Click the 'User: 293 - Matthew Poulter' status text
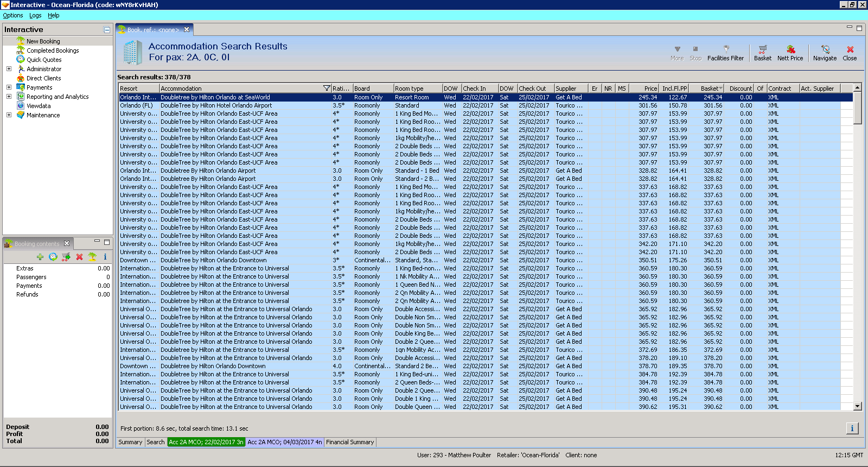 tap(454, 455)
